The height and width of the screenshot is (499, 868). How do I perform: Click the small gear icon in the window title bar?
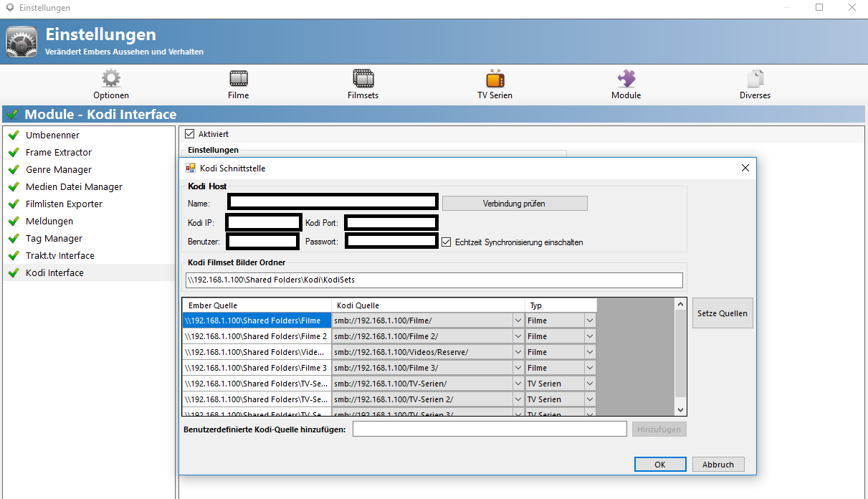(10, 8)
